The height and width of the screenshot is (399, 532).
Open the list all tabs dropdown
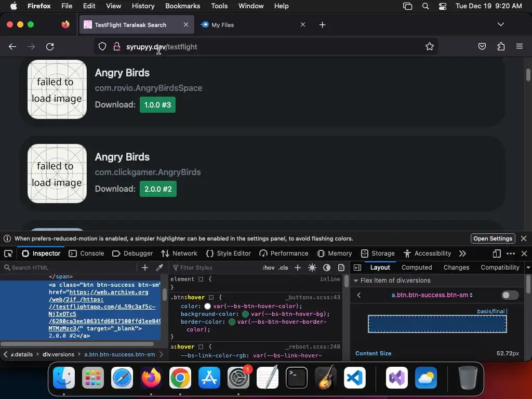pyautogui.click(x=501, y=24)
